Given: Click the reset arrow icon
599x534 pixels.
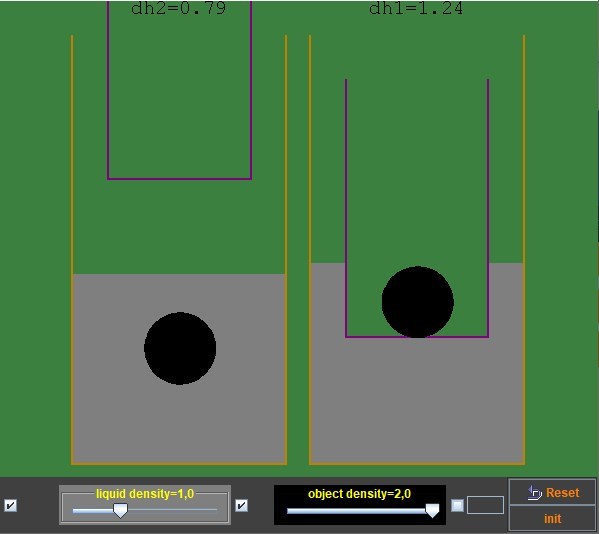Looking at the screenshot, I should pyautogui.click(x=534, y=493).
